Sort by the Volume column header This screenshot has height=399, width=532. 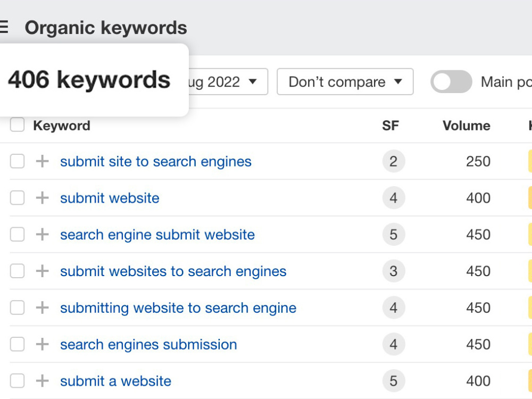(x=467, y=126)
